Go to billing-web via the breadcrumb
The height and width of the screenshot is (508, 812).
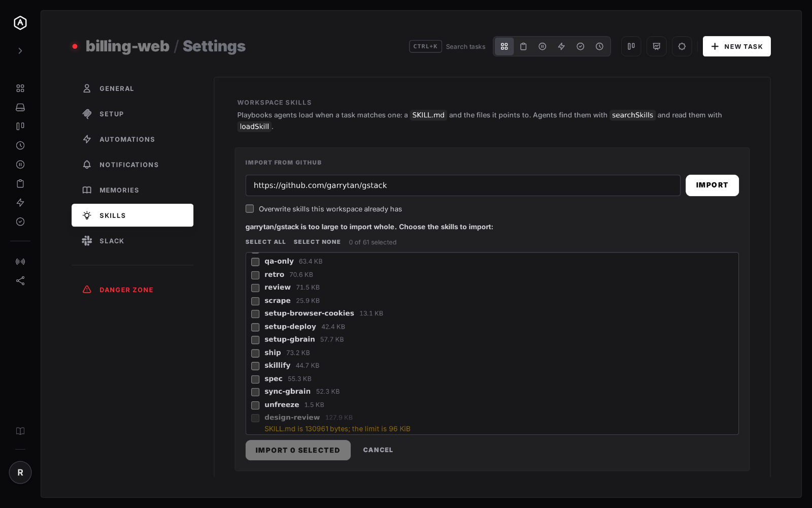pos(127,46)
